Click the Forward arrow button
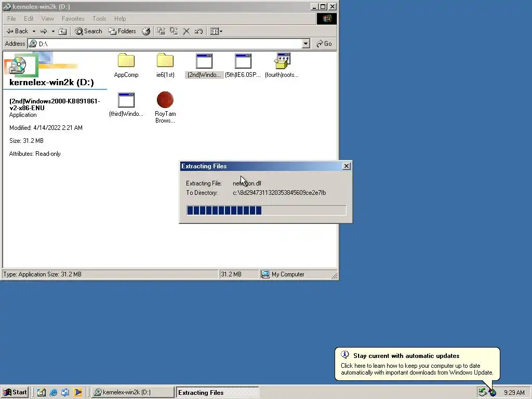This screenshot has width=532, height=399. point(44,31)
